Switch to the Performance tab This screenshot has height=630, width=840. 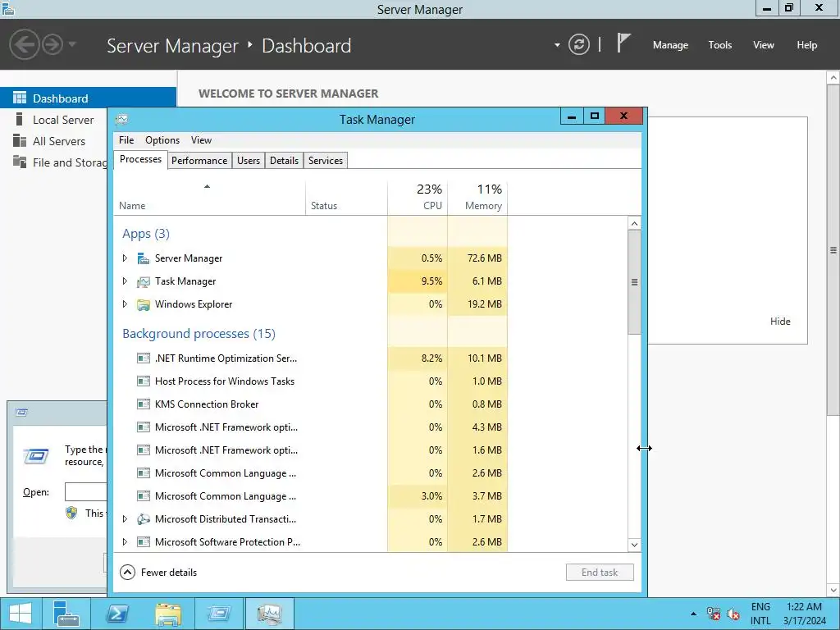point(199,161)
